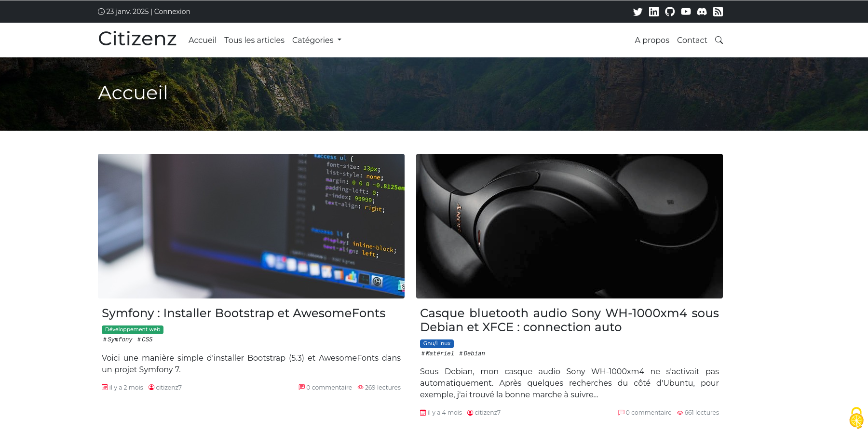This screenshot has height=433, width=868.
Task: Open the Discord icon in top bar
Action: 702,12
